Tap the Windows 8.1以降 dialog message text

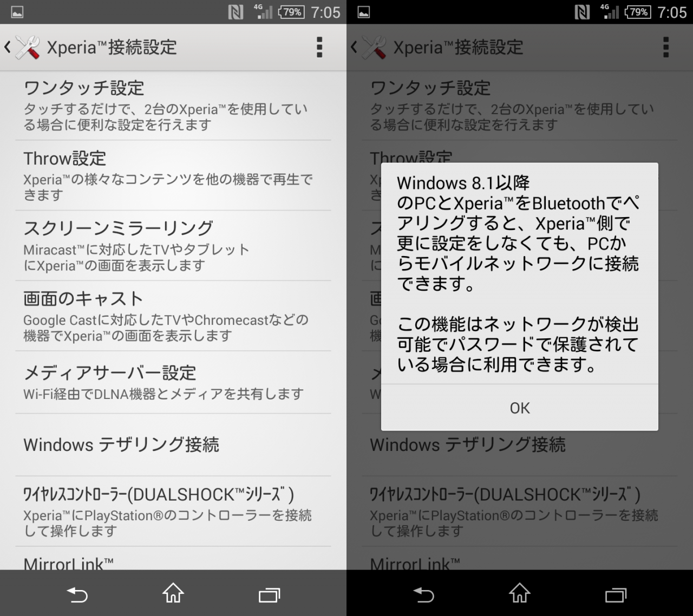(518, 233)
